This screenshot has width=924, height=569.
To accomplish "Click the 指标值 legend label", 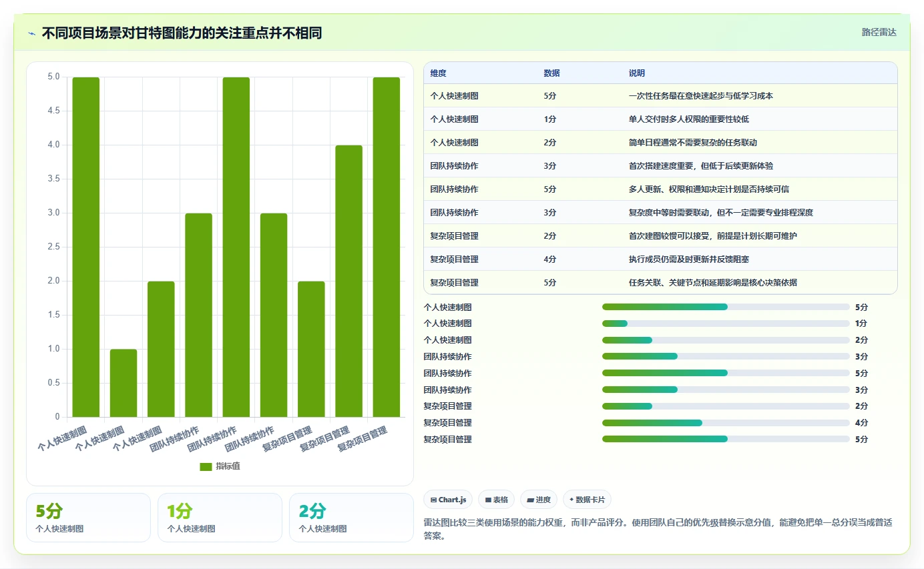I will (228, 466).
